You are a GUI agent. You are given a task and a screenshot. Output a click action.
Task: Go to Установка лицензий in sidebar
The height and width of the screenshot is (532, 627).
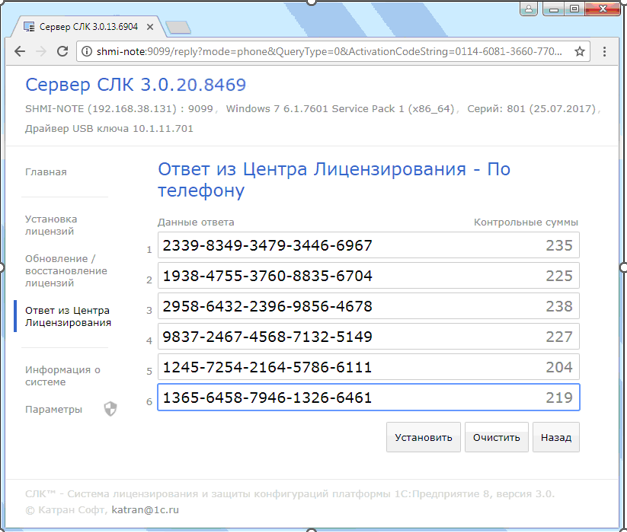coord(51,225)
